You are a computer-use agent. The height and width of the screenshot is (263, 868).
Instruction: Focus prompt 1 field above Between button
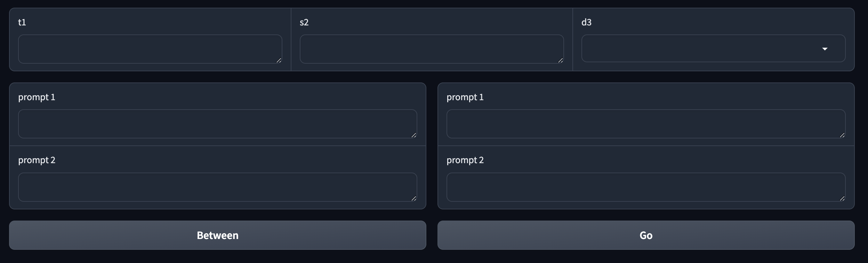coord(217,124)
